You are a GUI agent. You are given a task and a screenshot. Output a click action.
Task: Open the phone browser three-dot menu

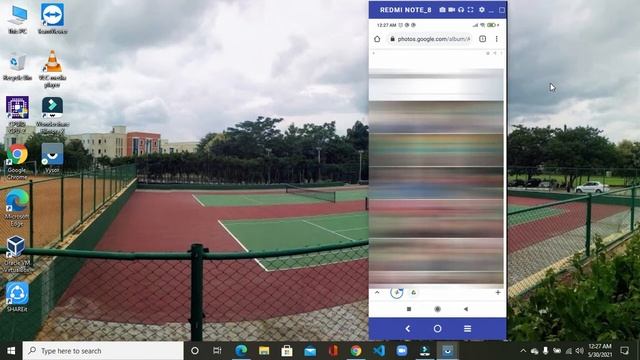click(496, 39)
